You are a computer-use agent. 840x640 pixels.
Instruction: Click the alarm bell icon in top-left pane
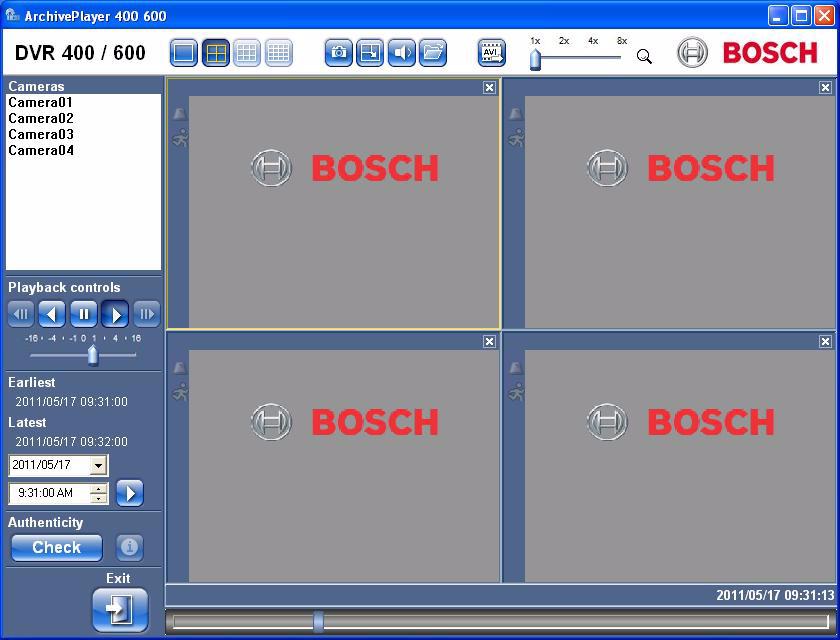point(179,114)
